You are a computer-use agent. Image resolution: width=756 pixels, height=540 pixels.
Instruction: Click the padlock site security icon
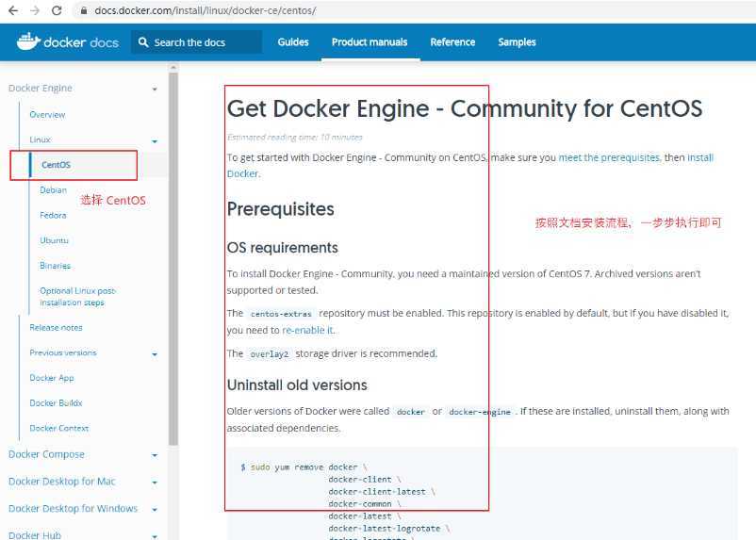click(x=84, y=10)
